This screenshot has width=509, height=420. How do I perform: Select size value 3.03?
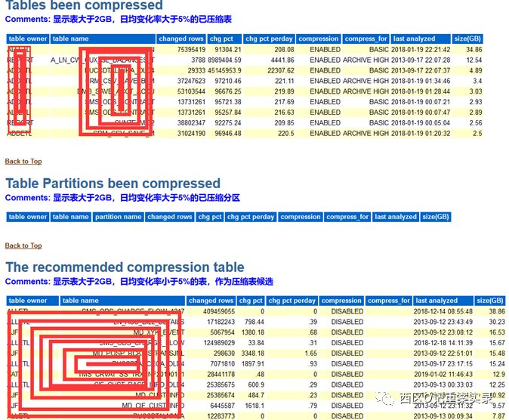tap(476, 91)
